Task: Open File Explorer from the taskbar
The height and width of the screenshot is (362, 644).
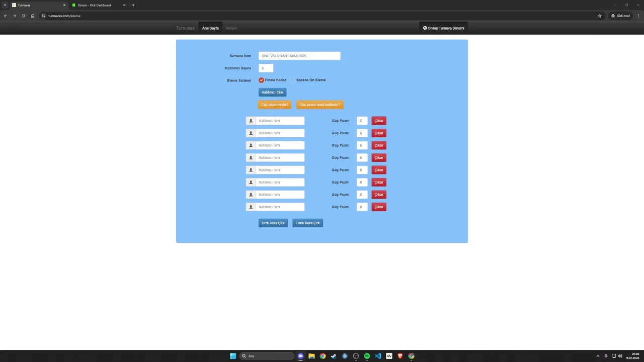Action: tap(311, 356)
